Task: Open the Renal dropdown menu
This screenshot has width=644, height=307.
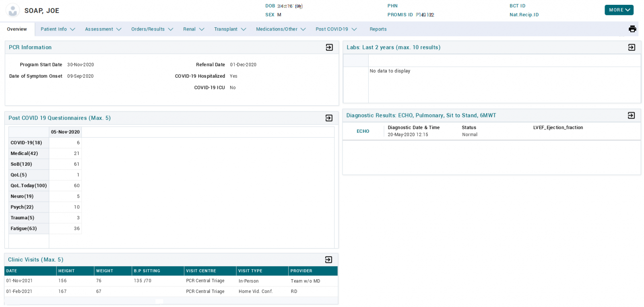Action: coord(193,29)
